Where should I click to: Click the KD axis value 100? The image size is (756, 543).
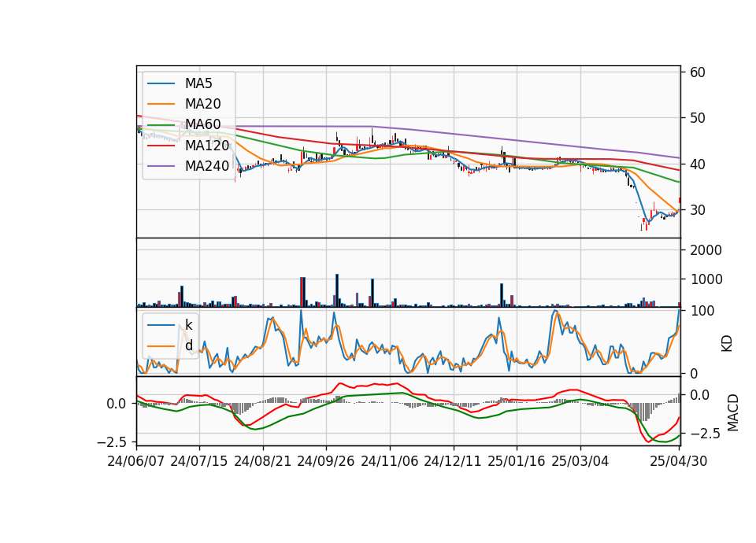click(x=702, y=311)
